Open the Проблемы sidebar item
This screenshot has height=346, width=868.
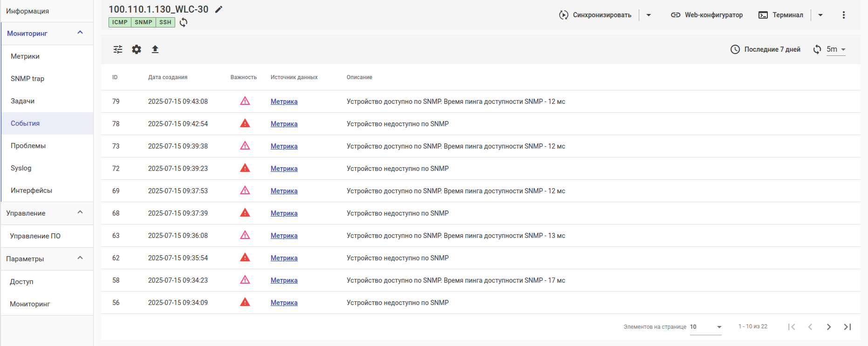click(x=28, y=146)
